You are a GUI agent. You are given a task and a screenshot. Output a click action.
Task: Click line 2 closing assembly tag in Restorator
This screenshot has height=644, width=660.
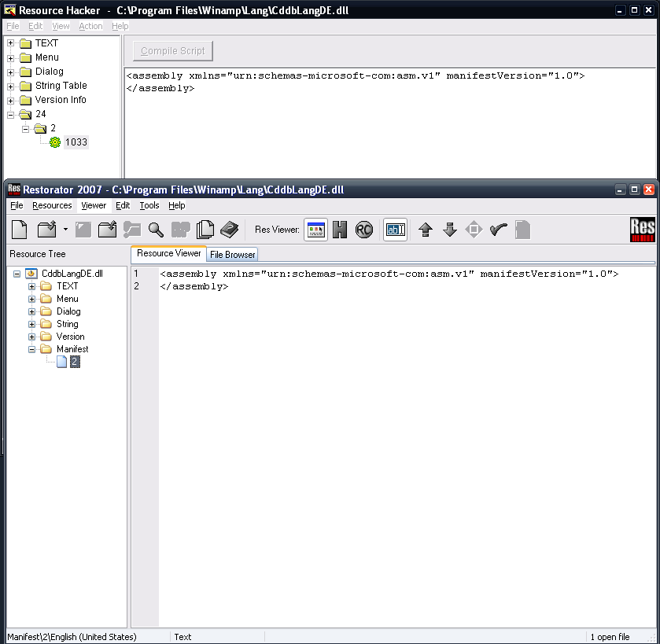(x=194, y=286)
